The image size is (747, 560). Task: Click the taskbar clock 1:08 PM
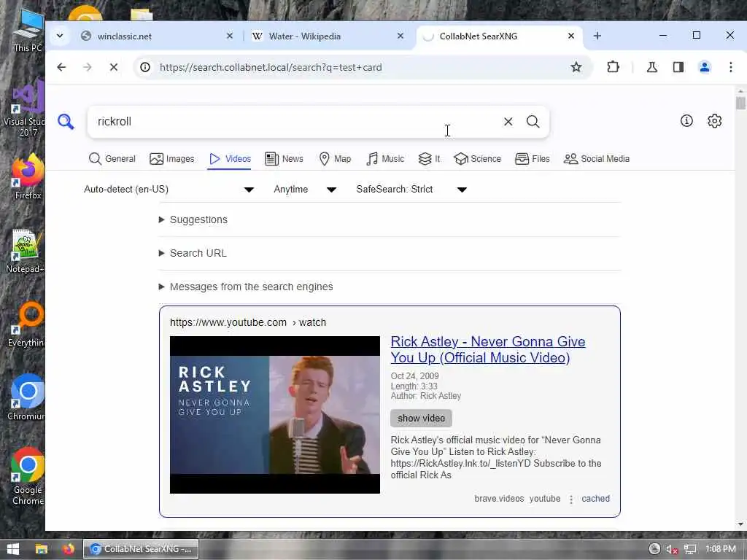(x=720, y=549)
